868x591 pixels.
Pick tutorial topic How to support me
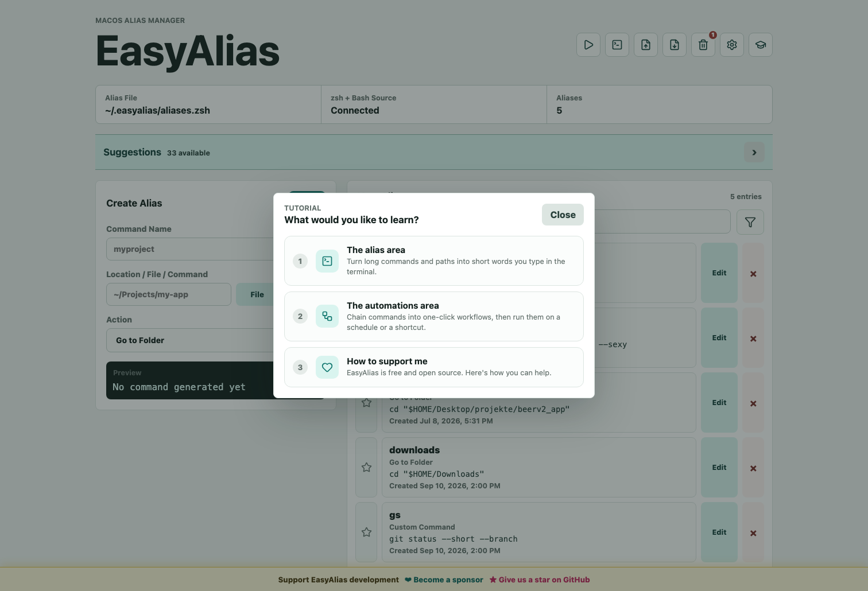click(434, 367)
